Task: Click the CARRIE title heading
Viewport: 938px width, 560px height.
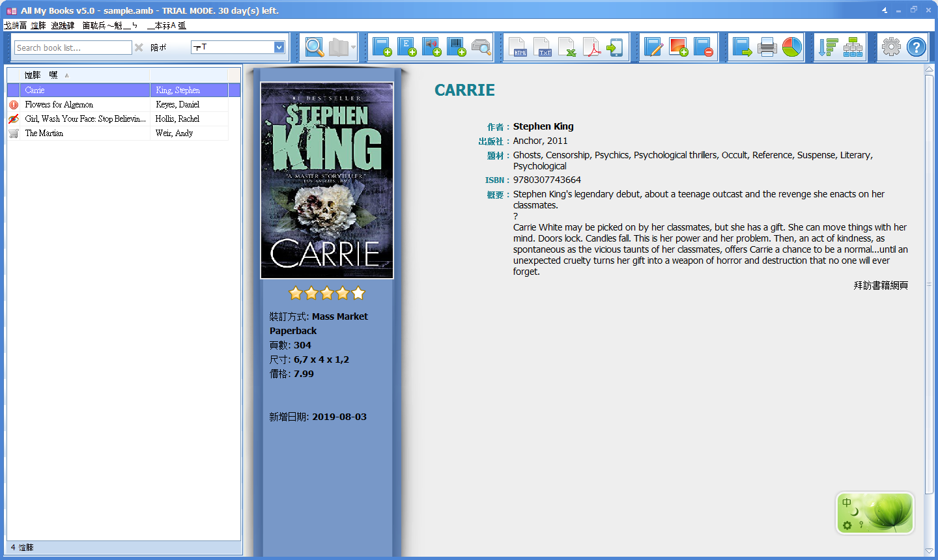Action: coord(464,90)
